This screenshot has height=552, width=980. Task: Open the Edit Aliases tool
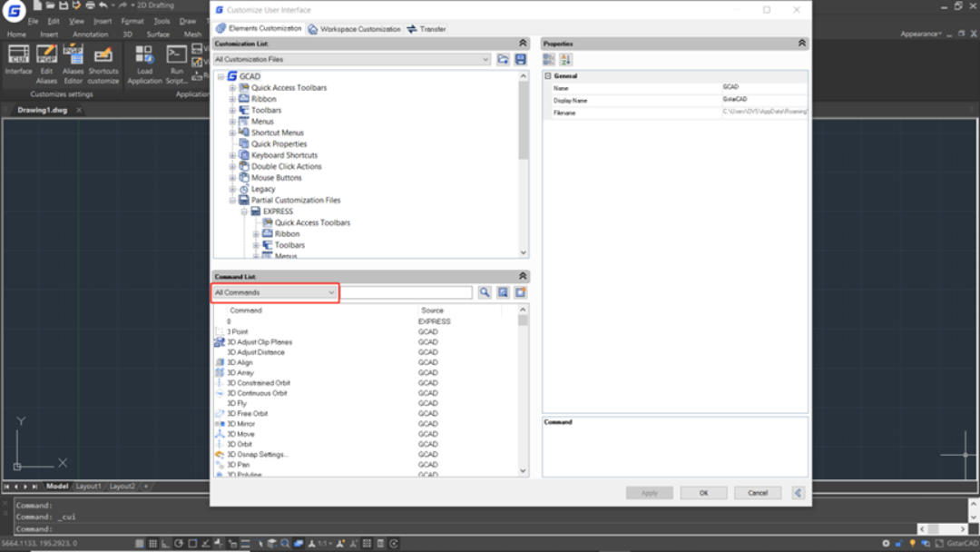click(x=46, y=64)
